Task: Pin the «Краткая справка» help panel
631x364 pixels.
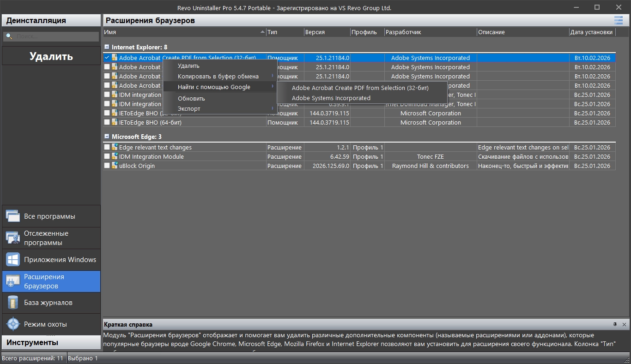Action: (615, 324)
